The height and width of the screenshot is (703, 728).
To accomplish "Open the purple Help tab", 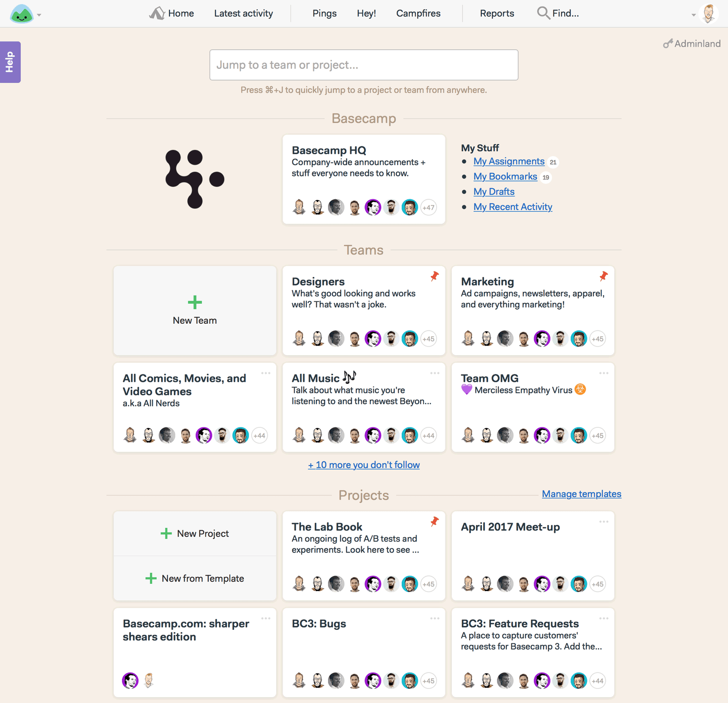I will [x=10, y=62].
